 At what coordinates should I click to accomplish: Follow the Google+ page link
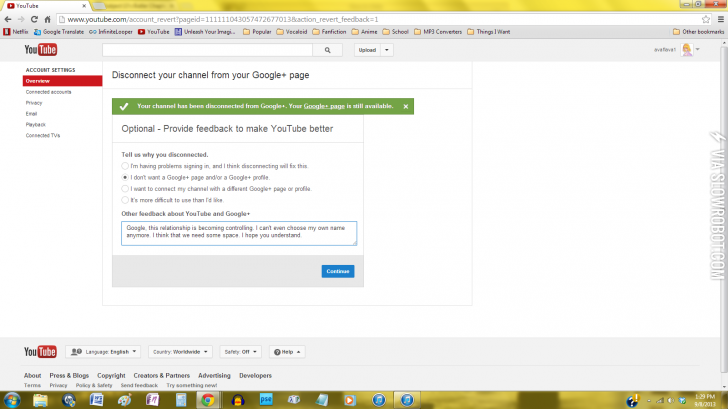pos(324,106)
